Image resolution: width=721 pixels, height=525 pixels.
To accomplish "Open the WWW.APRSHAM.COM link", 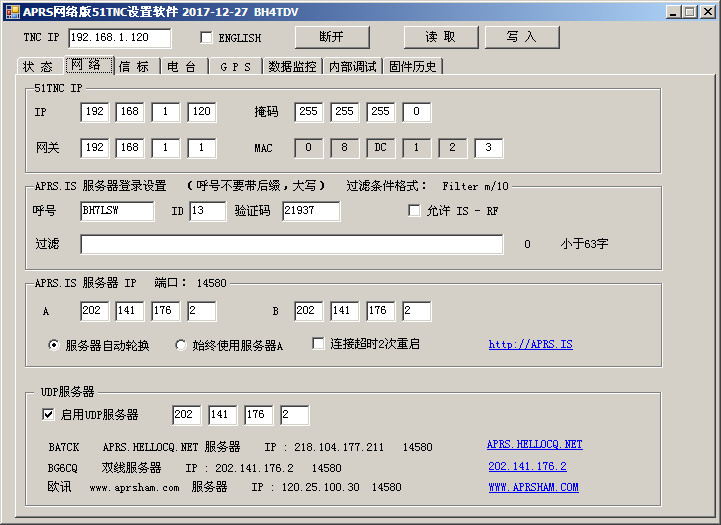I will [x=533, y=487].
